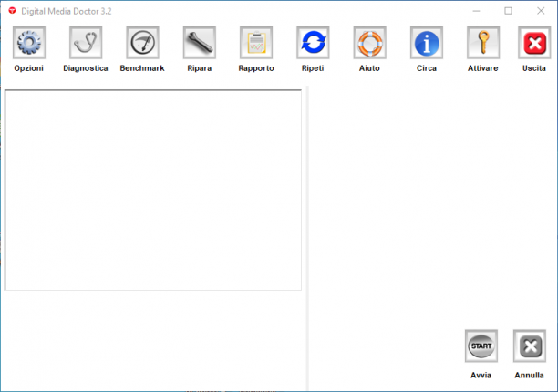The height and width of the screenshot is (392, 558).
Task: Select the Ripara wrench icon
Action: 200,42
